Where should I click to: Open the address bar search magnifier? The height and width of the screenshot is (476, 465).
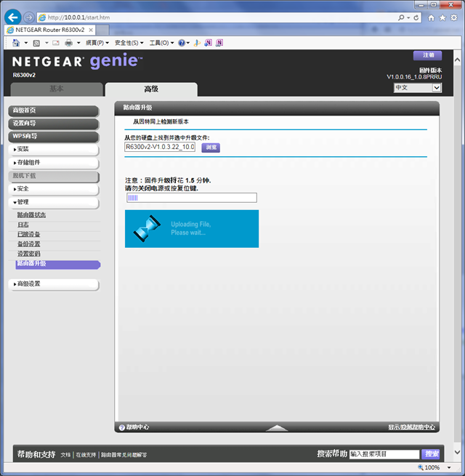point(401,17)
